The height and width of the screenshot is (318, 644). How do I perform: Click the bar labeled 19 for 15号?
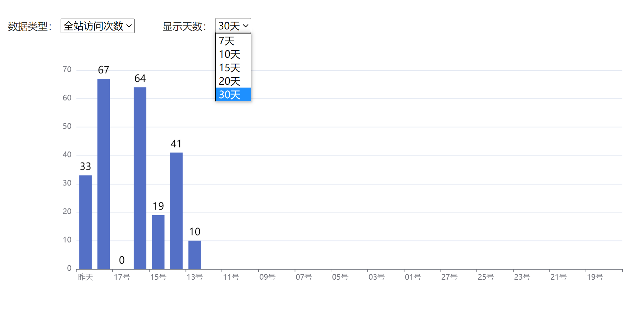click(158, 242)
